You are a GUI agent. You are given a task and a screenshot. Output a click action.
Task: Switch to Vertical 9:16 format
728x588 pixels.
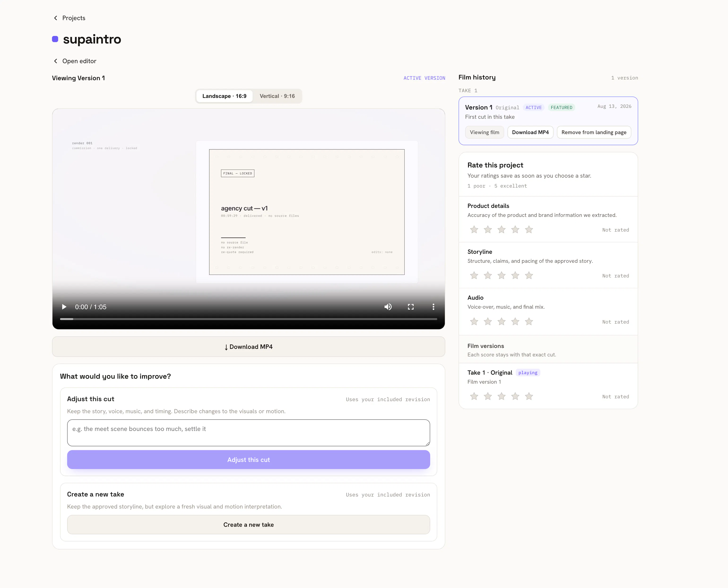pos(277,96)
